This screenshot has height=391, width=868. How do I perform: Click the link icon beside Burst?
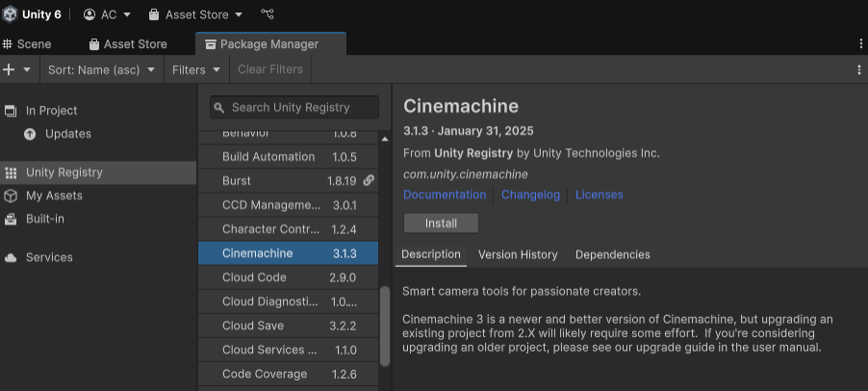[369, 180]
